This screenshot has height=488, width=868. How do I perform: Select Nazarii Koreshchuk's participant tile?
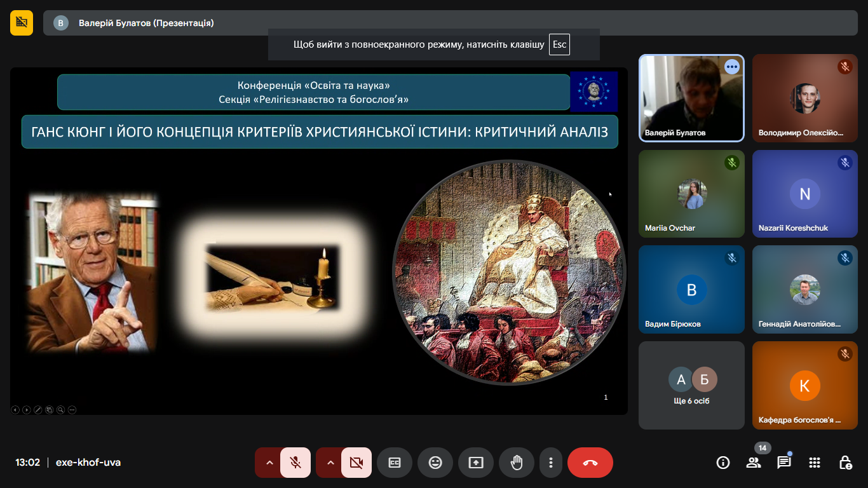click(804, 194)
